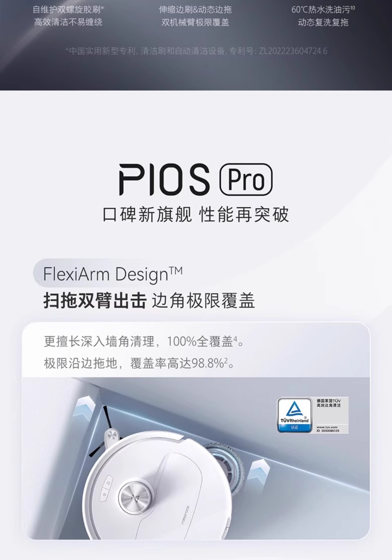Viewport: 392px width, 560px height.
Task: Click the Pro rounded badge beside P10S
Action: click(246, 179)
